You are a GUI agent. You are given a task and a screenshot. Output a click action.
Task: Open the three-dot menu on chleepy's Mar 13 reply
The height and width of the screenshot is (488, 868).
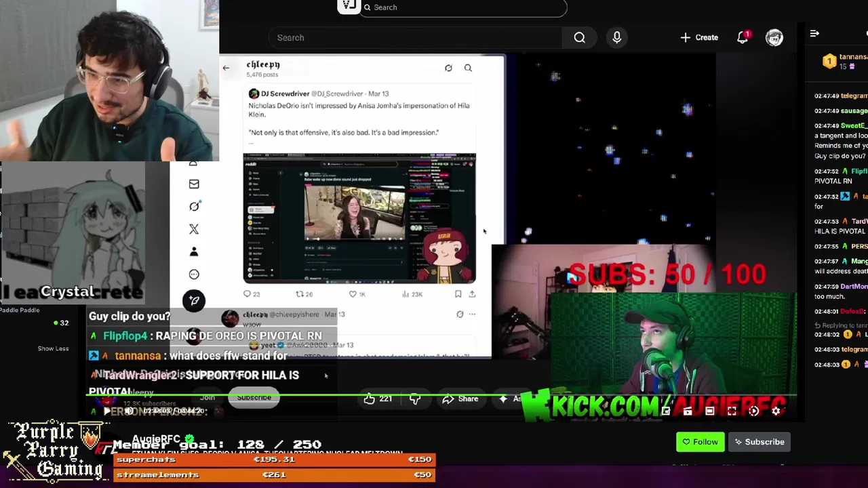(472, 314)
